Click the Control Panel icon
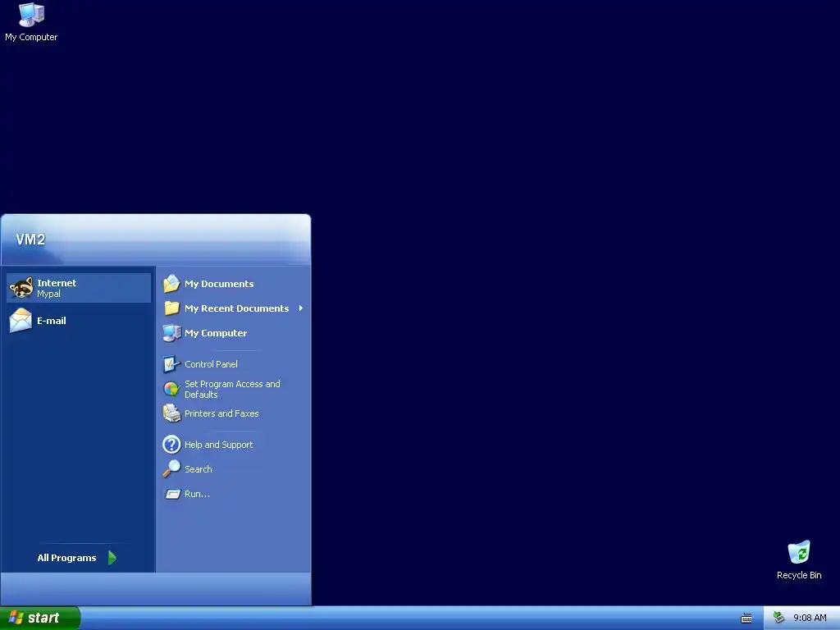Screen dimensions: 840x630 171,364
